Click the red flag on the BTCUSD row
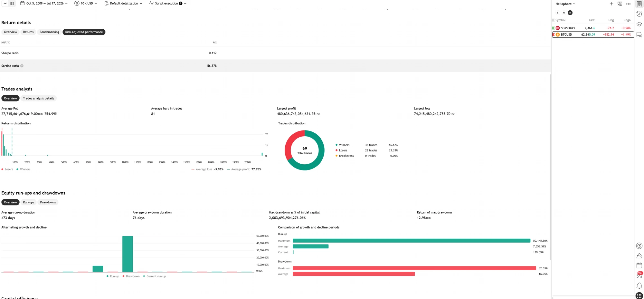This screenshot has height=299, width=644. 553,34
